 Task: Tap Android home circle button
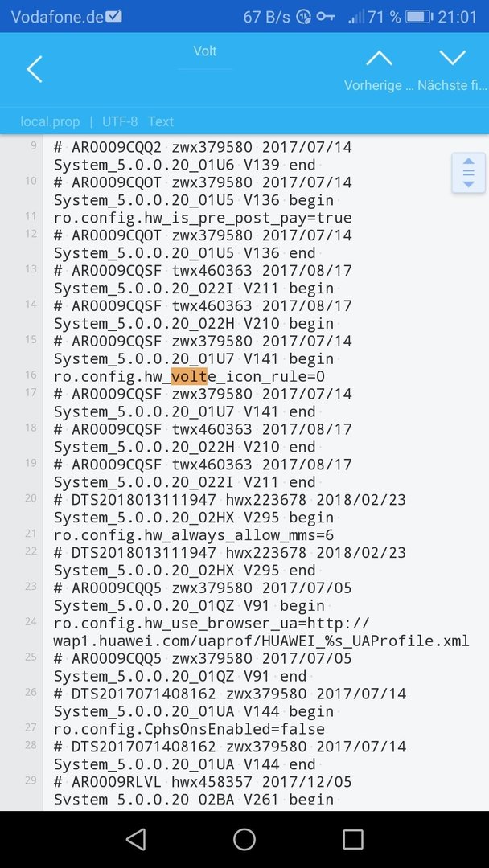(x=244, y=839)
